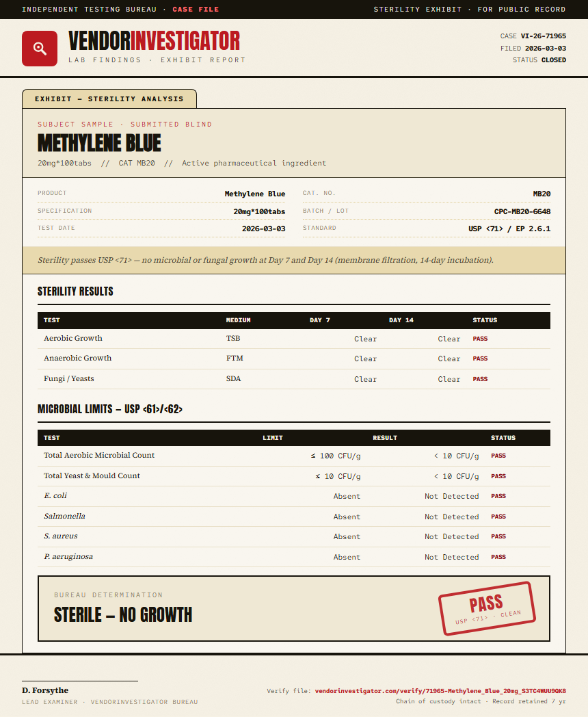Viewport: 588px width, 717px height.
Task: Click the case number VI-26-71965
Action: point(544,36)
